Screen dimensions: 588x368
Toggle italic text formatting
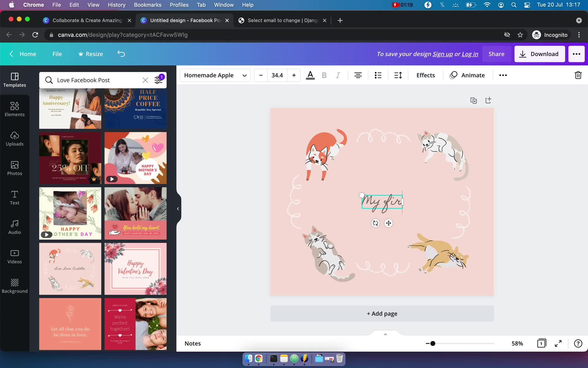[338, 75]
